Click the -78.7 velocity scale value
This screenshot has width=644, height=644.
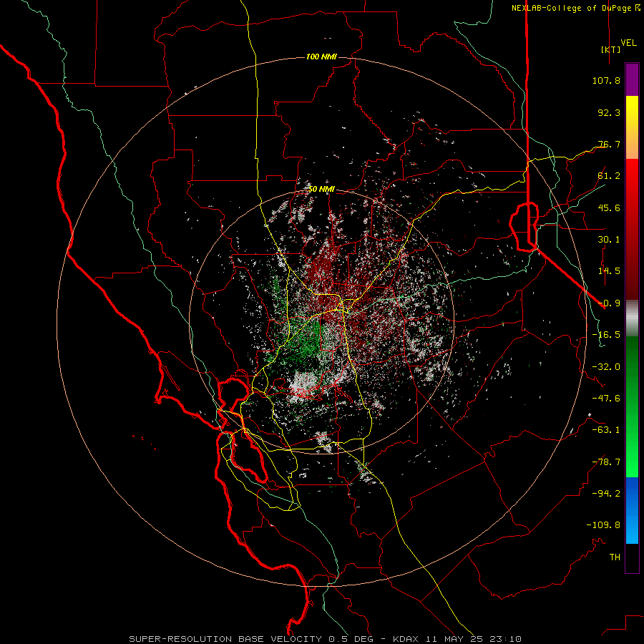pos(606,462)
